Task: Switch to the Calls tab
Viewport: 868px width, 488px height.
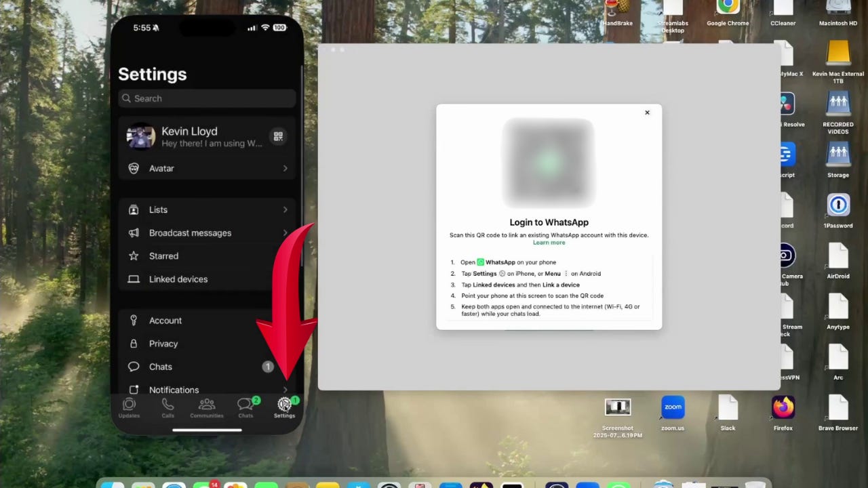Action: click(167, 408)
